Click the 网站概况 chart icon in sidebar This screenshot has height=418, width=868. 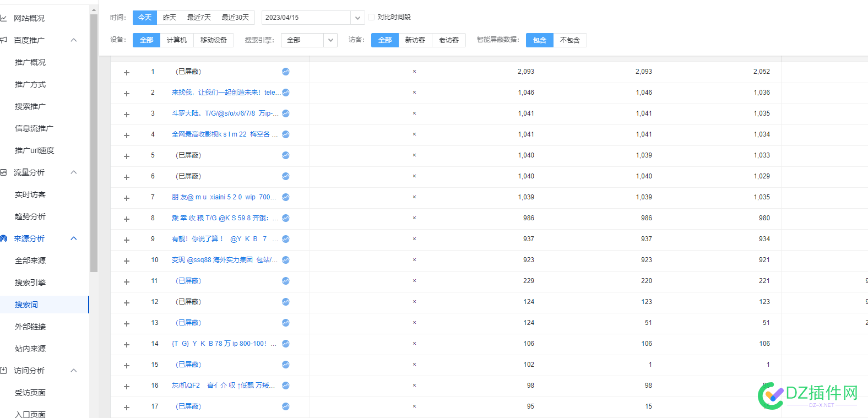coord(3,18)
